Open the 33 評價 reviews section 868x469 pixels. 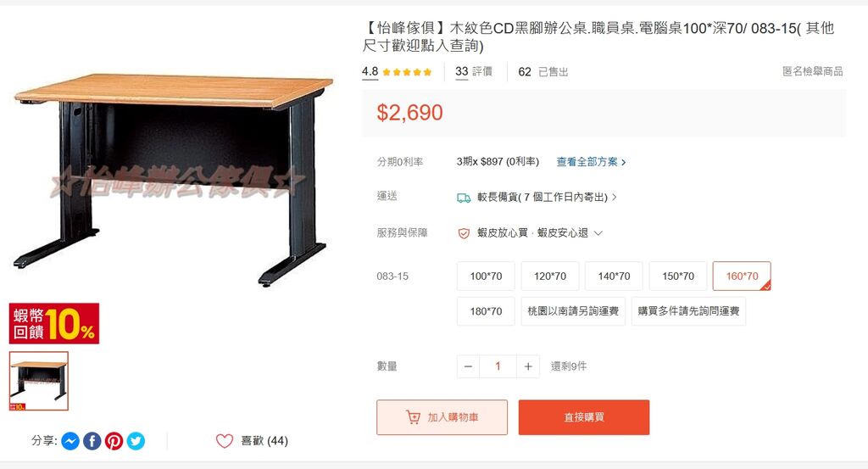coord(474,71)
